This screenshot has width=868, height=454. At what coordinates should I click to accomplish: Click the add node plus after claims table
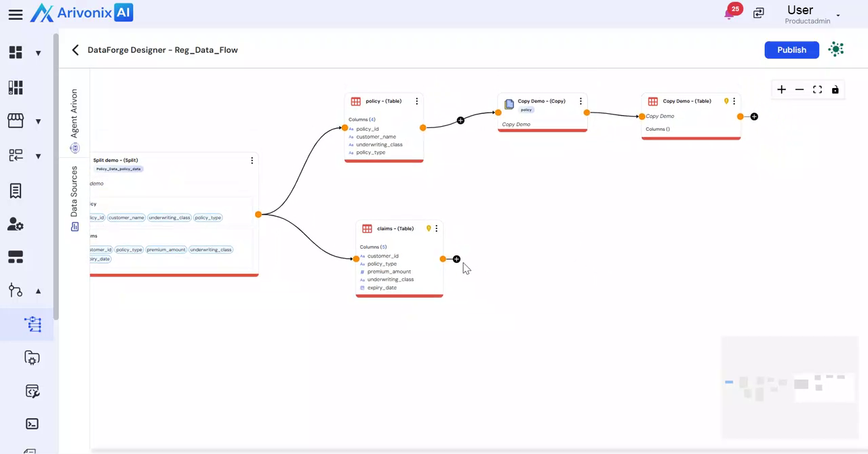coord(456,259)
